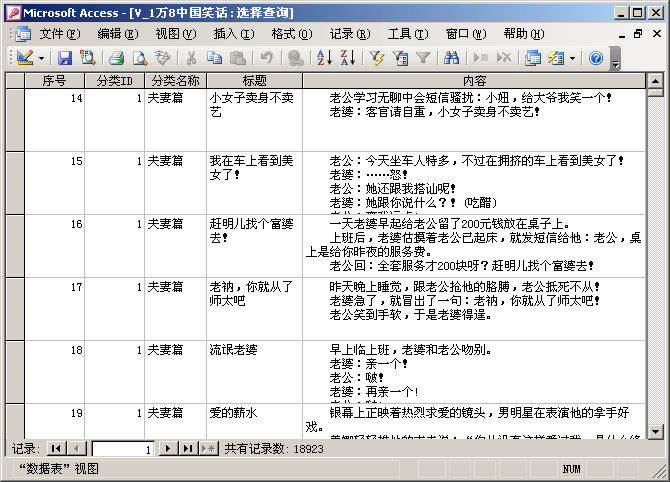The width and height of the screenshot is (670, 482).
Task: Click the Access application icon in title bar
Action: tap(13, 13)
